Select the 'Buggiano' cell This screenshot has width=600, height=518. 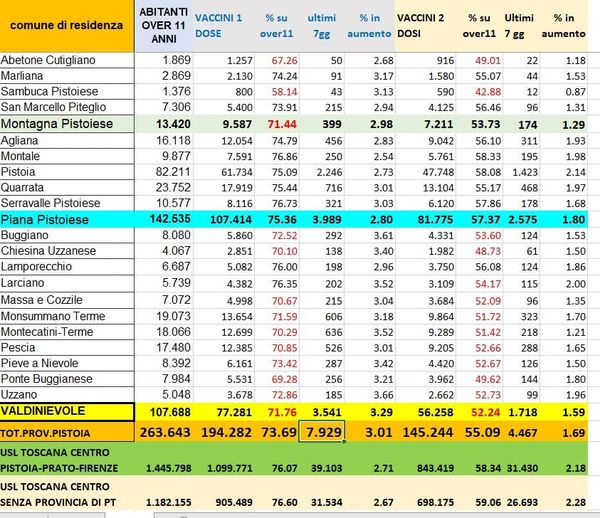[67, 235]
